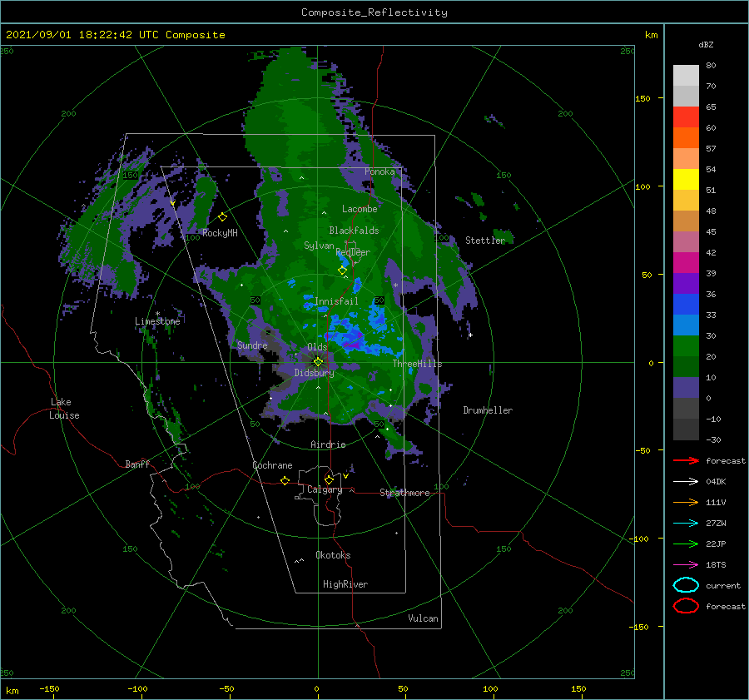This screenshot has width=749, height=700.
Task: Click the 80 dBZ scale value
Action: [711, 66]
